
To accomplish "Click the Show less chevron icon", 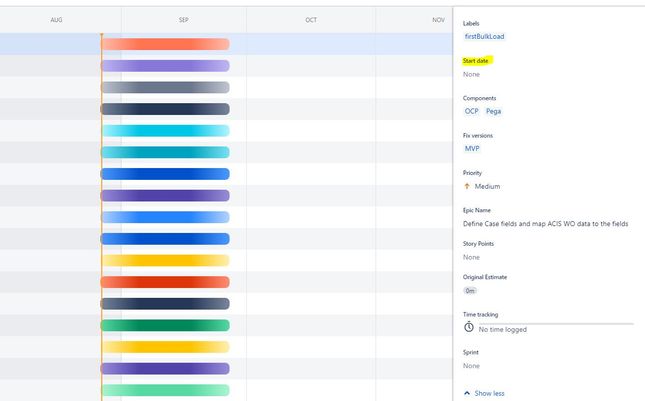I will pos(467,393).
